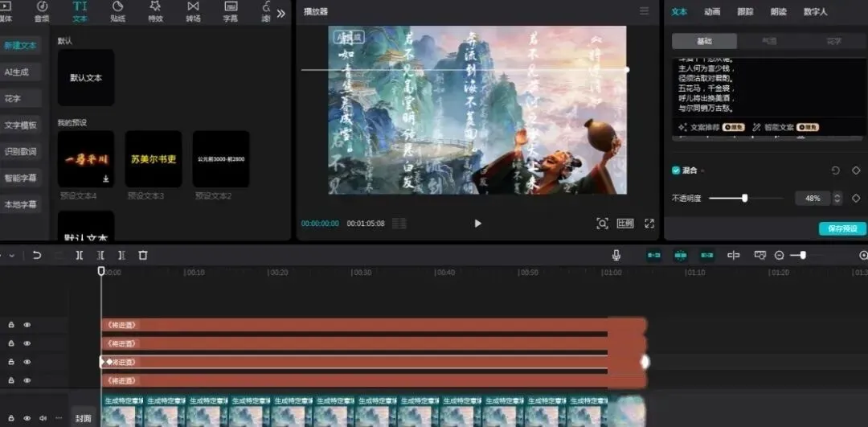Image resolution: width=868 pixels, height=427 pixels.
Task: Lock the topmost text track
Action: (11, 325)
